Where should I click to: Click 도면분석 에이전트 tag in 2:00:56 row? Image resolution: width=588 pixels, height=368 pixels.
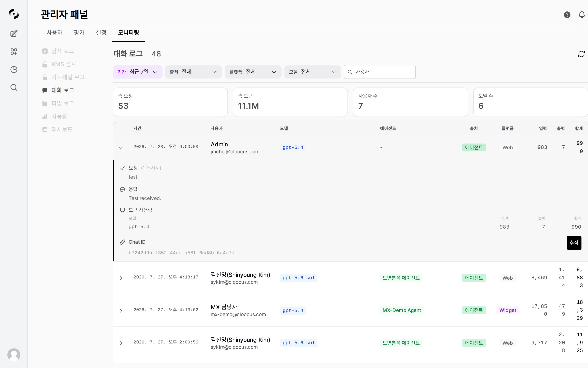point(401,343)
